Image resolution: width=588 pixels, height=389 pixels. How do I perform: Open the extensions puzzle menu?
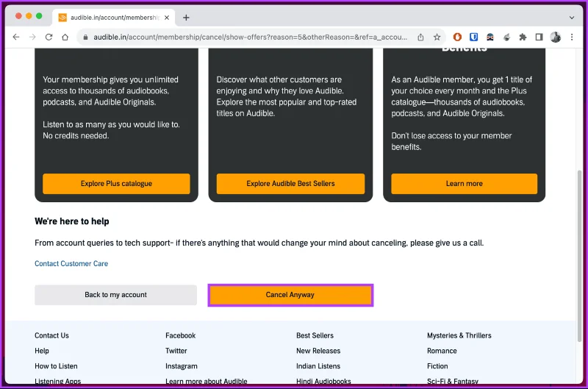(523, 37)
